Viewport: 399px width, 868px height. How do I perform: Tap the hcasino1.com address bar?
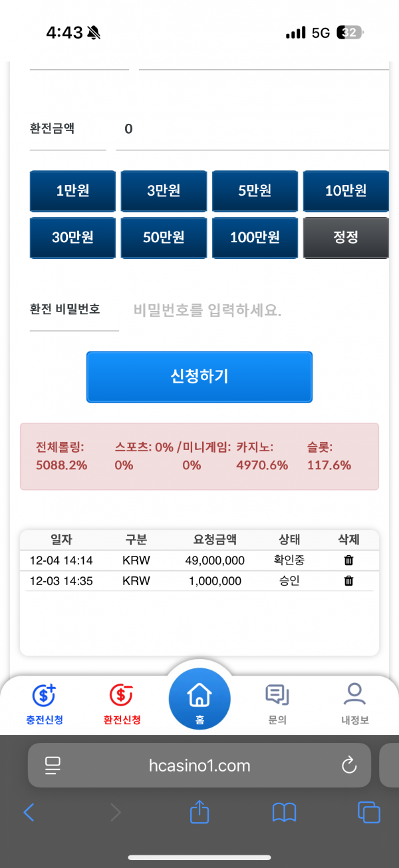(x=199, y=765)
